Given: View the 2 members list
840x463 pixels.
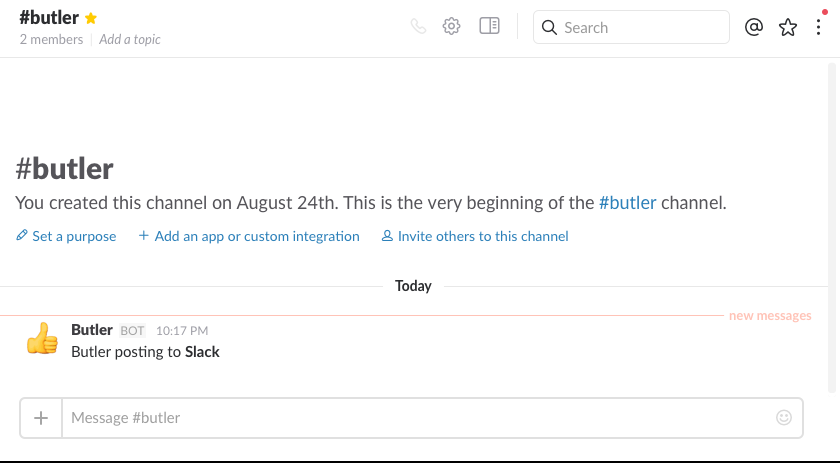Looking at the screenshot, I should click(x=51, y=40).
